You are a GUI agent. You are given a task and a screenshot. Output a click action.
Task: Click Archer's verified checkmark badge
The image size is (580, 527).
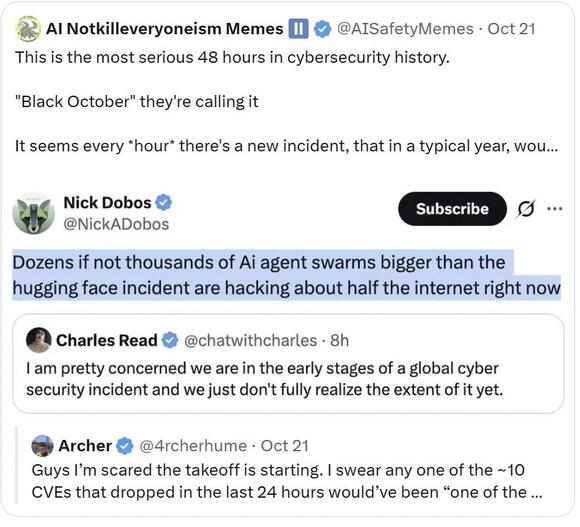pos(125,446)
